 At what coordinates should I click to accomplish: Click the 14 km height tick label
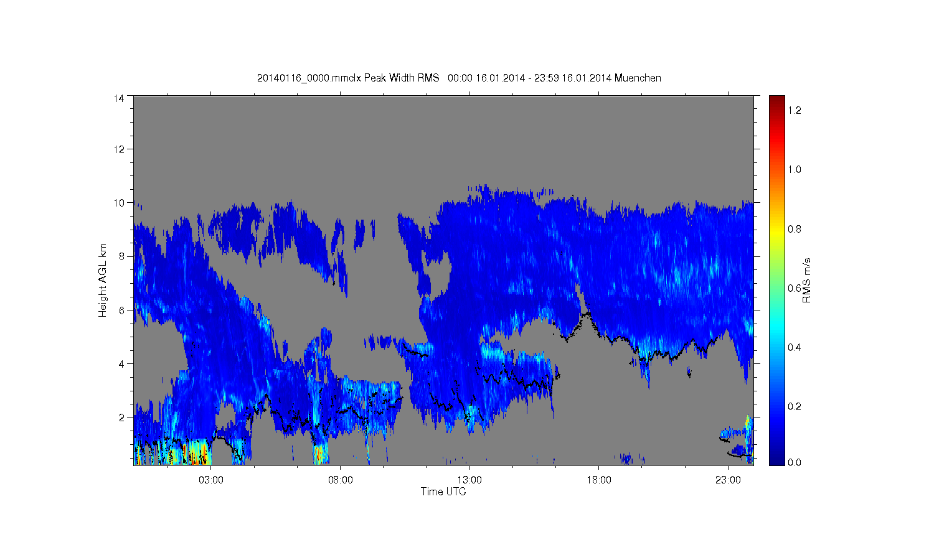(119, 98)
